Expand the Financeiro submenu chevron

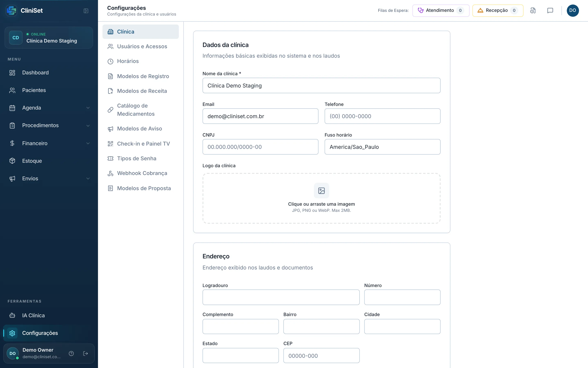(88, 143)
